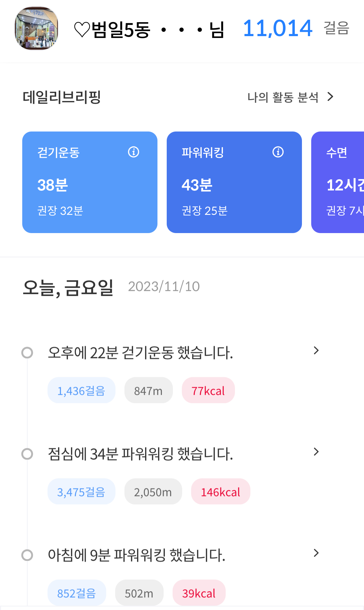Tap the chevron beside 나의 활동 분석

330,97
